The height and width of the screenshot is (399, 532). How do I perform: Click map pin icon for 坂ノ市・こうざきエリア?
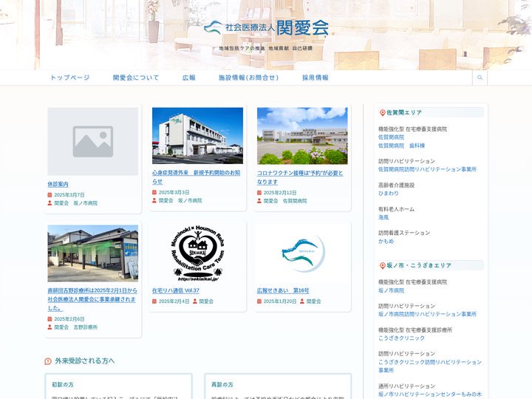383,266
